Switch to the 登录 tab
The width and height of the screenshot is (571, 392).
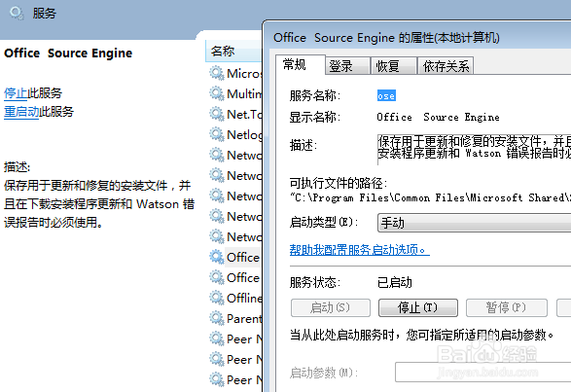click(348, 66)
